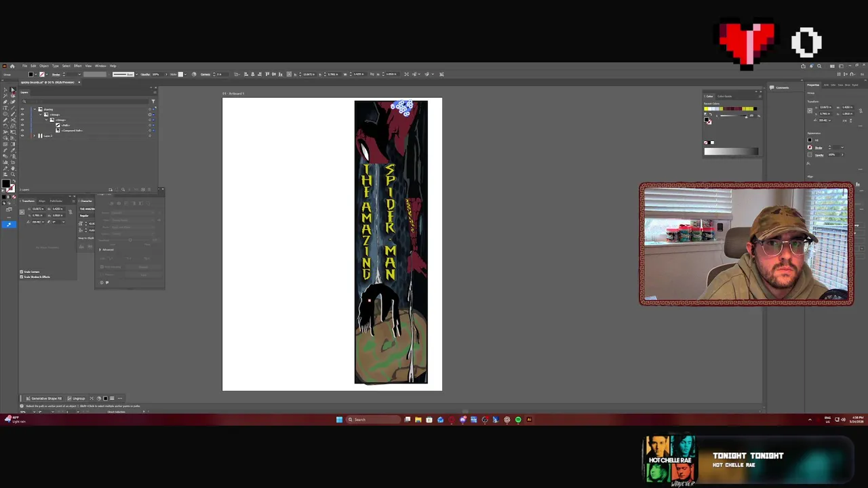
Task: Switch to the Color Guide tab
Action: pos(724,96)
